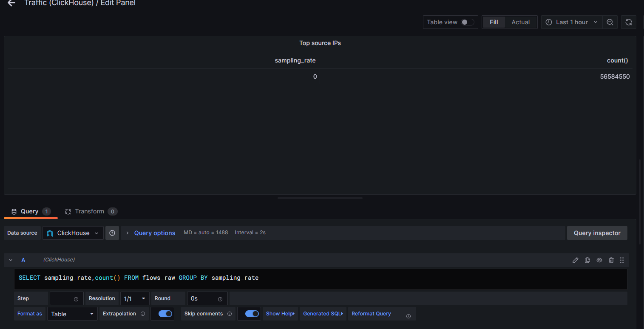Delete query A with the trash icon

[x=611, y=260]
